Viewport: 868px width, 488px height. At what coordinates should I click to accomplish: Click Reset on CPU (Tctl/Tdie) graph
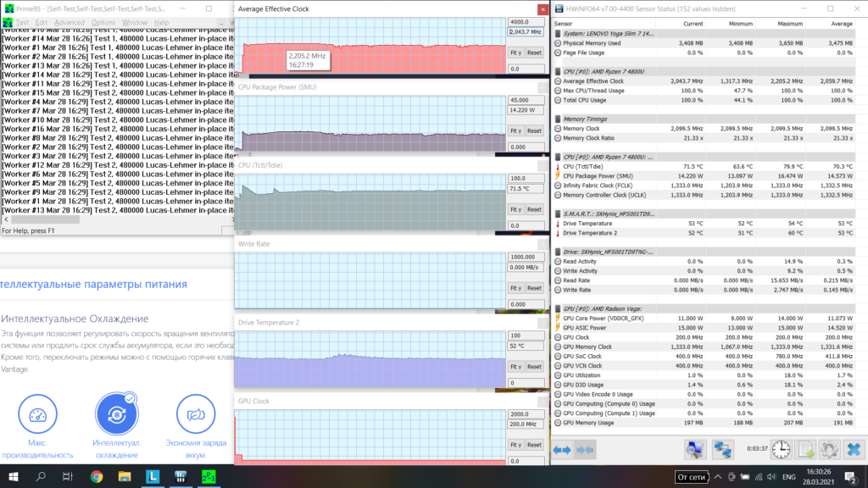pos(534,210)
